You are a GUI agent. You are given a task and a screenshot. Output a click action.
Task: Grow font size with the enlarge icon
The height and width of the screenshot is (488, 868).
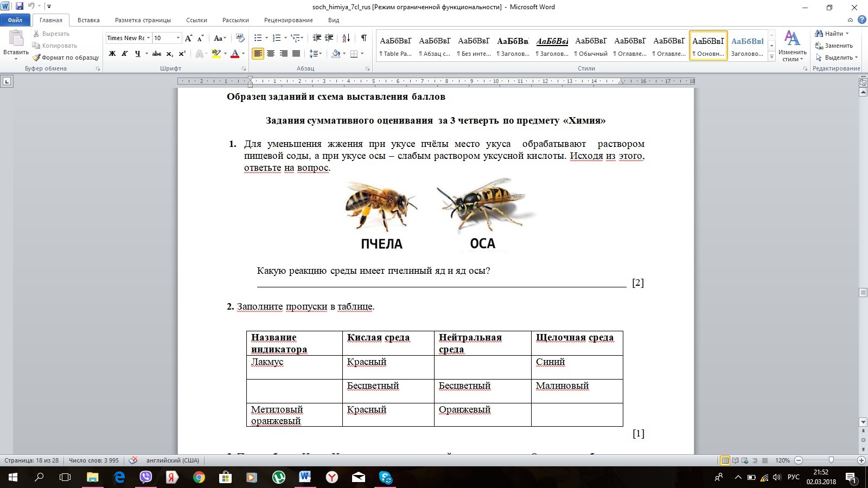click(188, 38)
